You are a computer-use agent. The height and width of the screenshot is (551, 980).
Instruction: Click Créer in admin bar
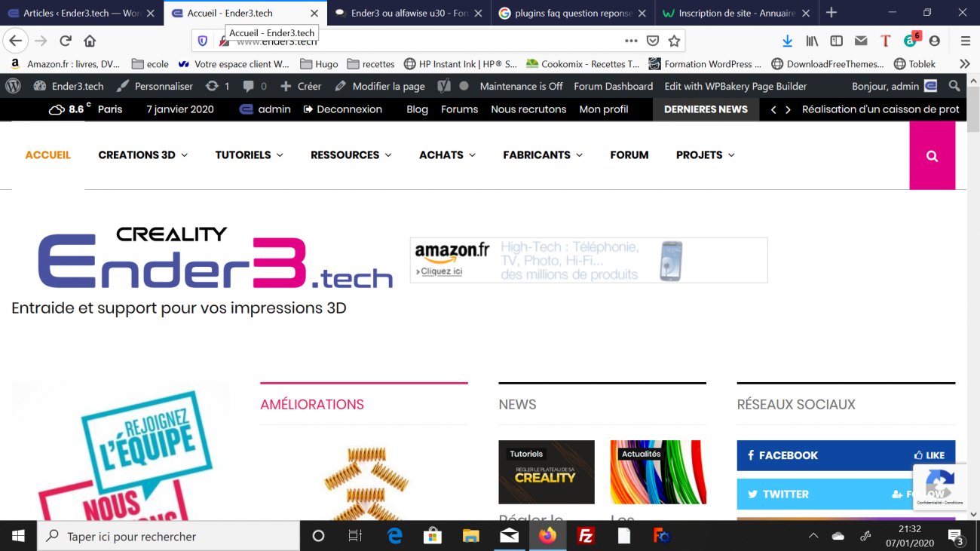click(x=301, y=86)
